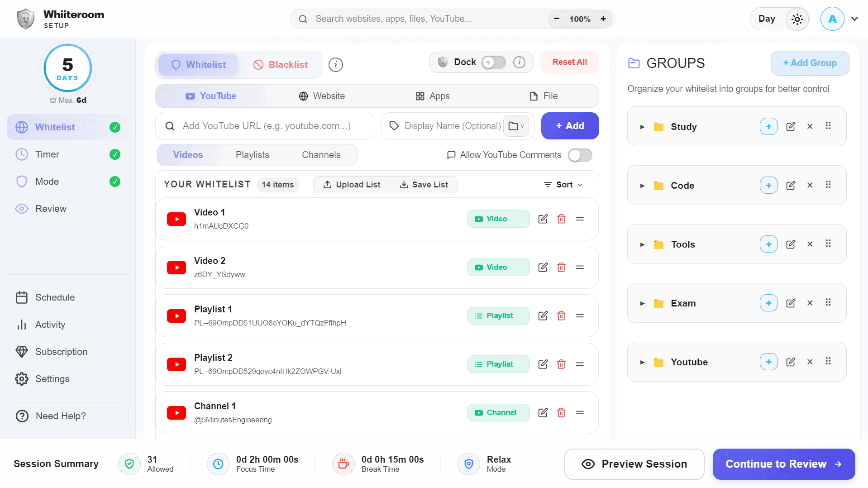Enable Allow YouTube Comments switch
The height and width of the screenshot is (488, 868).
tap(580, 155)
